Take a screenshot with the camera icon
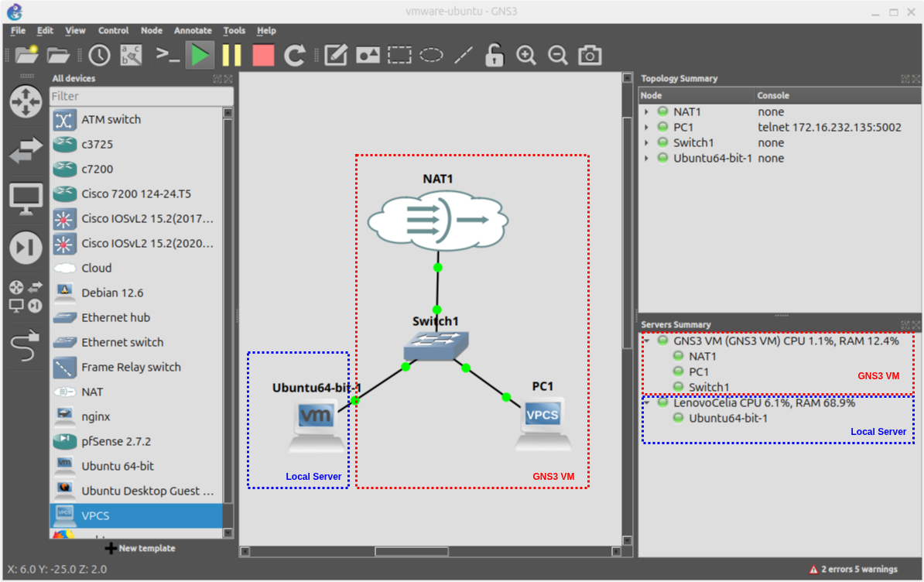Viewport: 924px width, 582px height. coord(590,55)
